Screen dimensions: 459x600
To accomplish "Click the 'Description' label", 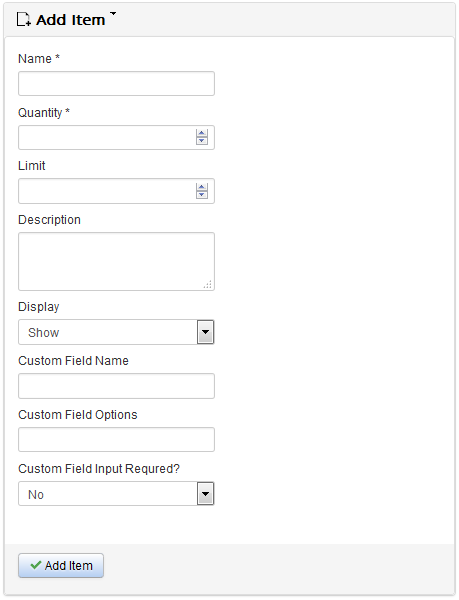I will 49,220.
